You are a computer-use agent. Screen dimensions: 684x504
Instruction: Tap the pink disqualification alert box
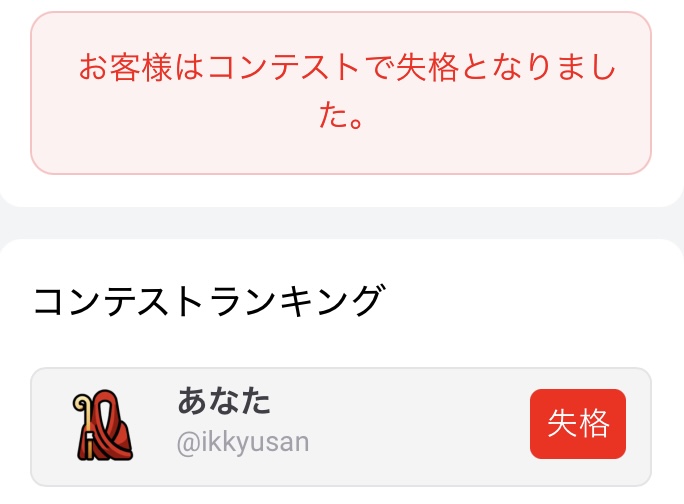coord(341,93)
